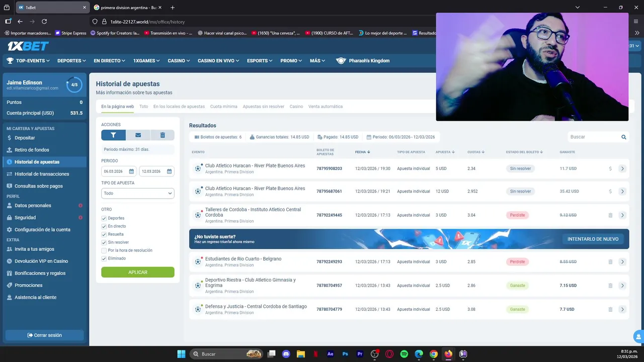Click the envelope email action icon
The image size is (644, 362).
[138, 135]
